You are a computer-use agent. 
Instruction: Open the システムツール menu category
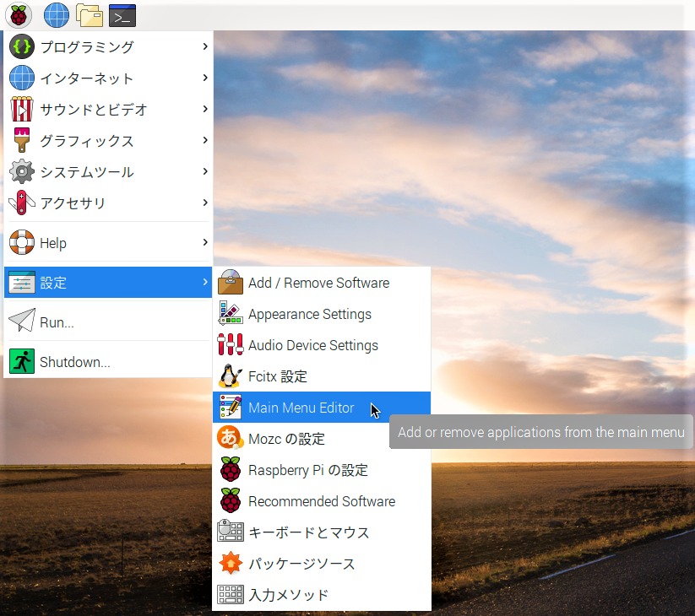pos(108,171)
